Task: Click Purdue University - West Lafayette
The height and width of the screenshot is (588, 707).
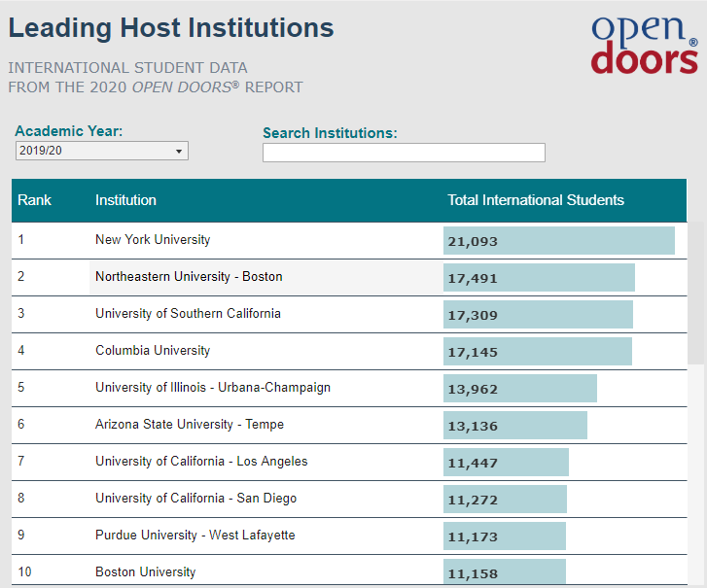Action: click(x=194, y=536)
